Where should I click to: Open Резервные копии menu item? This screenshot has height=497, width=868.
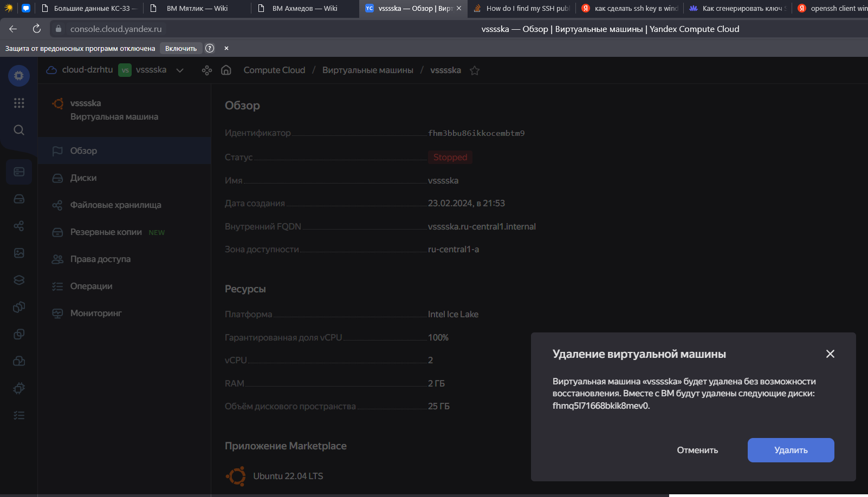(x=125, y=232)
